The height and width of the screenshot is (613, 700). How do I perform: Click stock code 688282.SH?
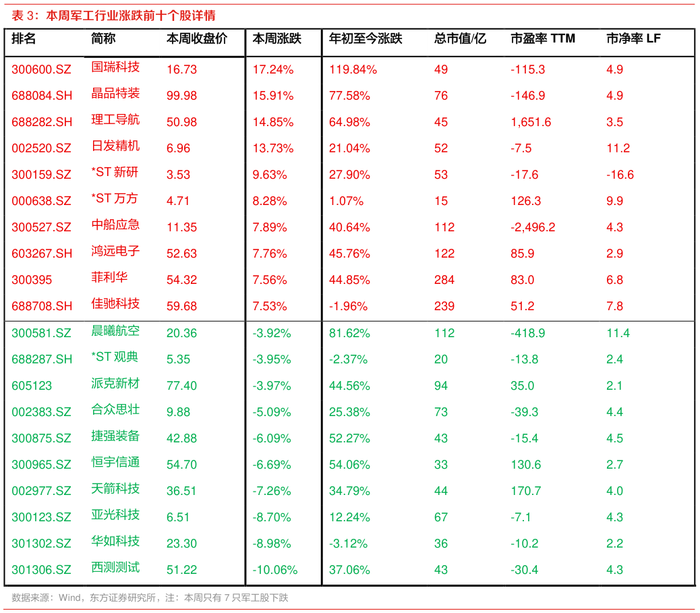[42, 122]
